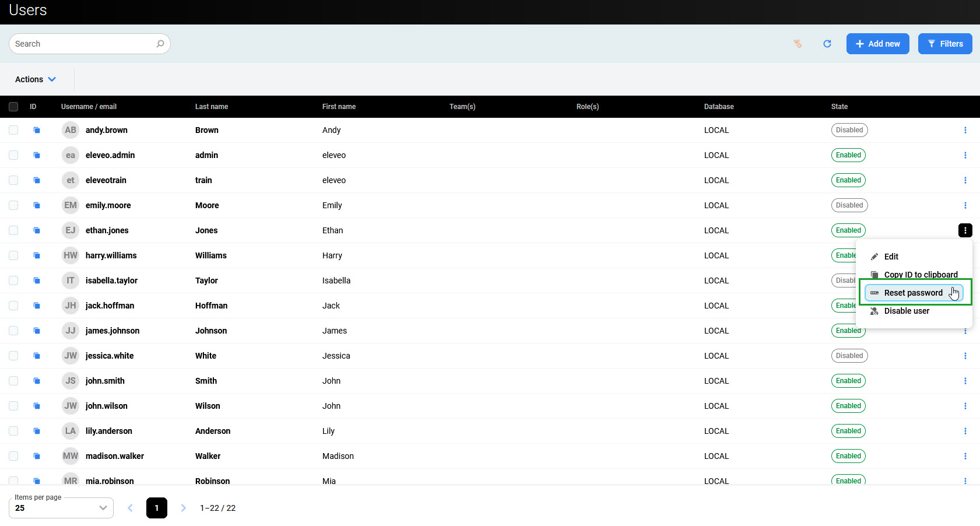Select the checkbox for lily.anderson row
980x526 pixels.
13,431
